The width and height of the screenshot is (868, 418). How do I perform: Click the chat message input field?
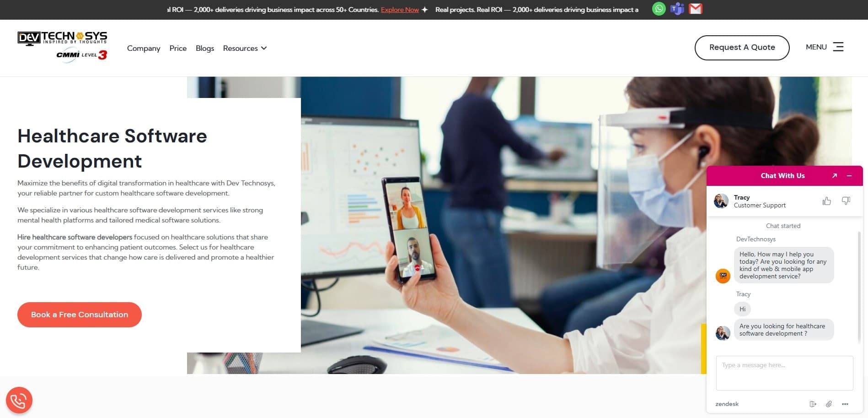pos(784,373)
